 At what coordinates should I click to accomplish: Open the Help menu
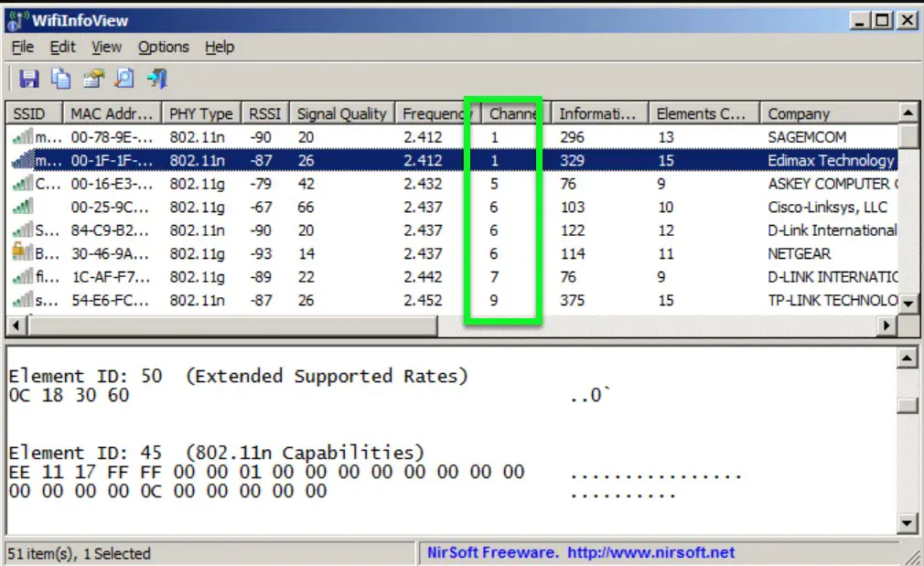(x=220, y=48)
